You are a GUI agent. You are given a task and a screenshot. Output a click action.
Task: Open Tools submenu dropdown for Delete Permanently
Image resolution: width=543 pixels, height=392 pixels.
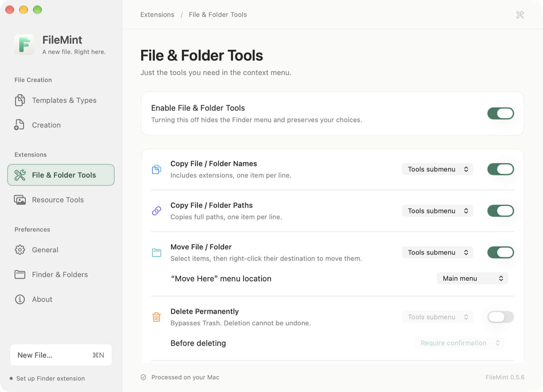point(437,317)
